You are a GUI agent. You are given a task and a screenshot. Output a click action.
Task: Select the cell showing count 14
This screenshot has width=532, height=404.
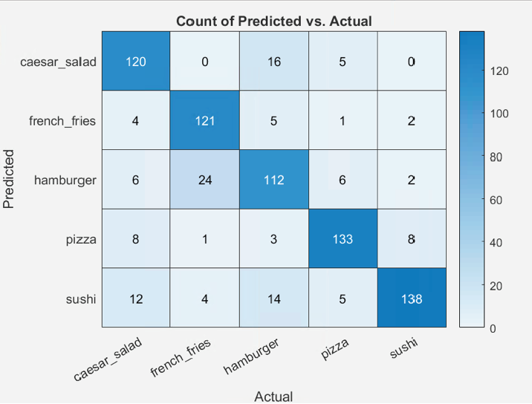pyautogui.click(x=273, y=299)
